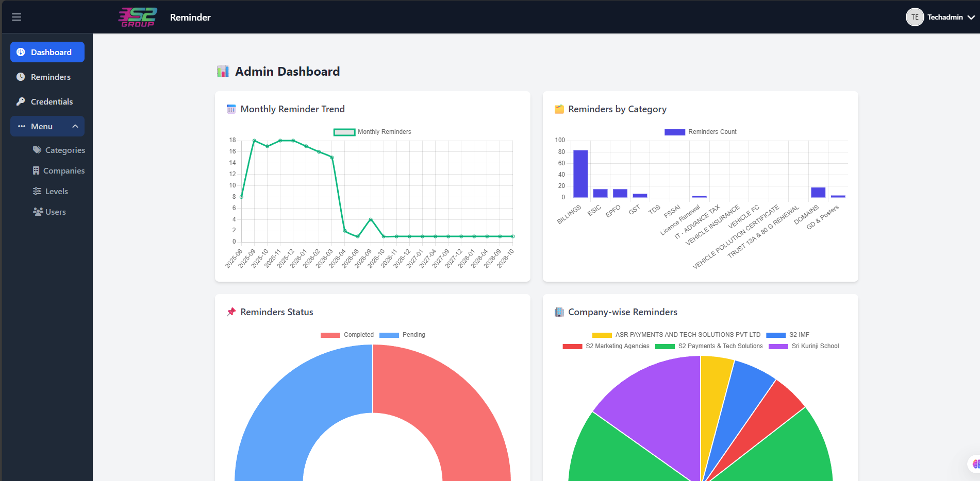The height and width of the screenshot is (481, 980).
Task: Click the Companies building icon
Action: 36,170
